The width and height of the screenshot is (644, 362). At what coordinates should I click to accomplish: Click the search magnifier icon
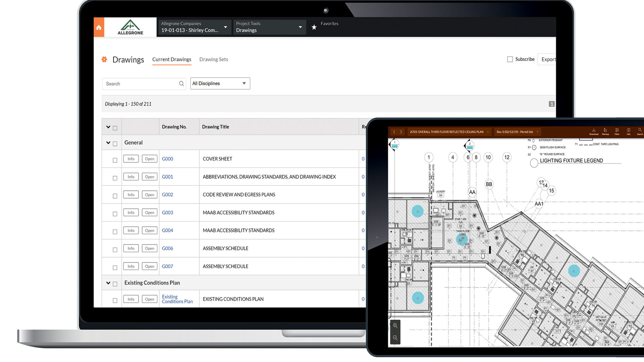(181, 84)
